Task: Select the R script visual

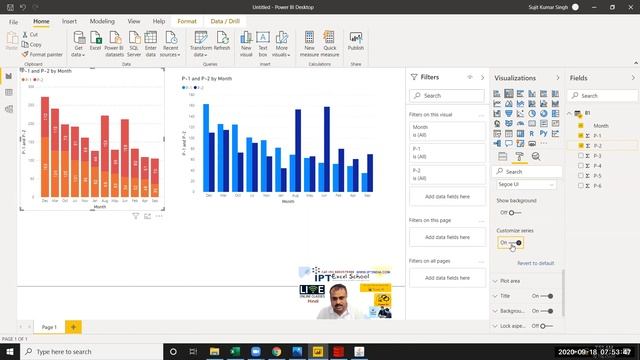Action: (532, 133)
